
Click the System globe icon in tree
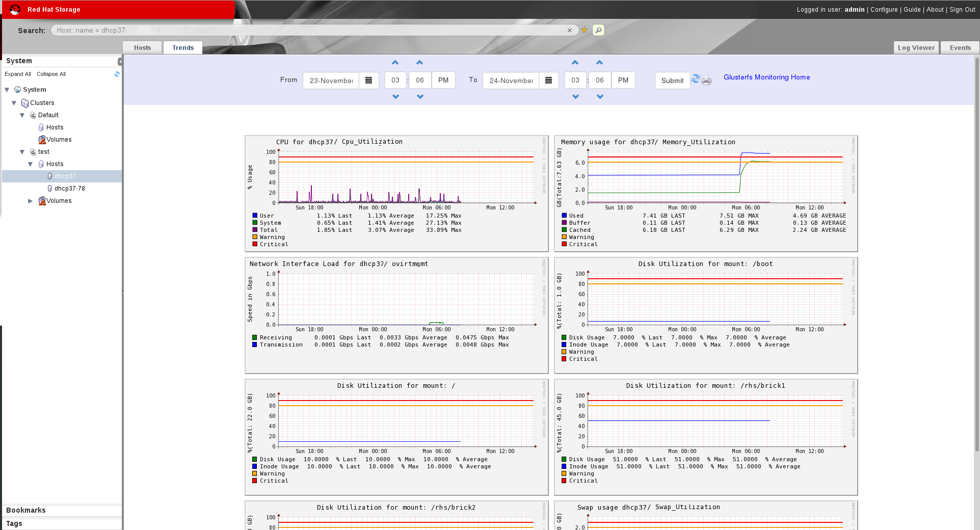point(18,90)
